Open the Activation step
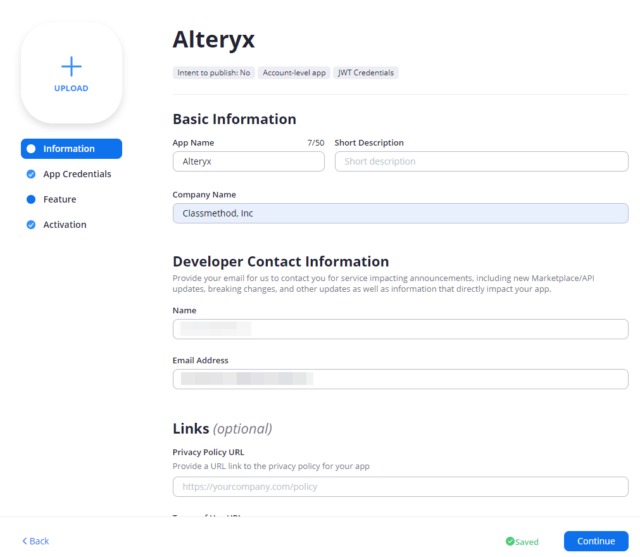This screenshot has height=557, width=640. 65,224
